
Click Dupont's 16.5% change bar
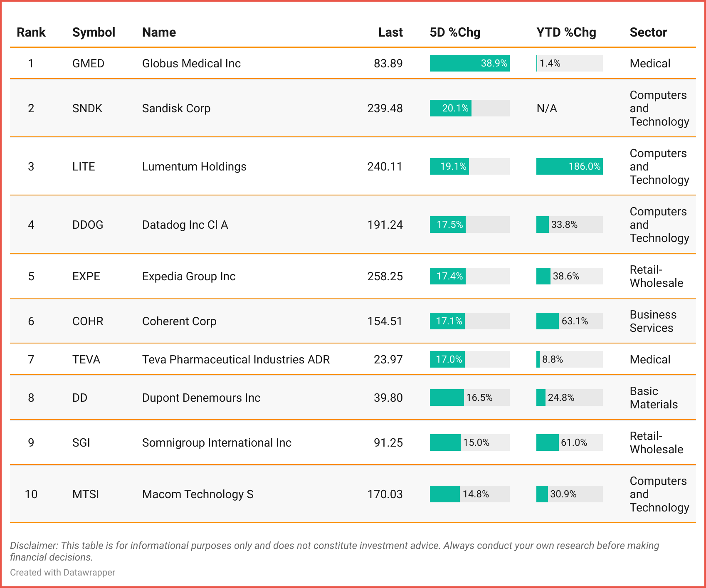point(447,398)
